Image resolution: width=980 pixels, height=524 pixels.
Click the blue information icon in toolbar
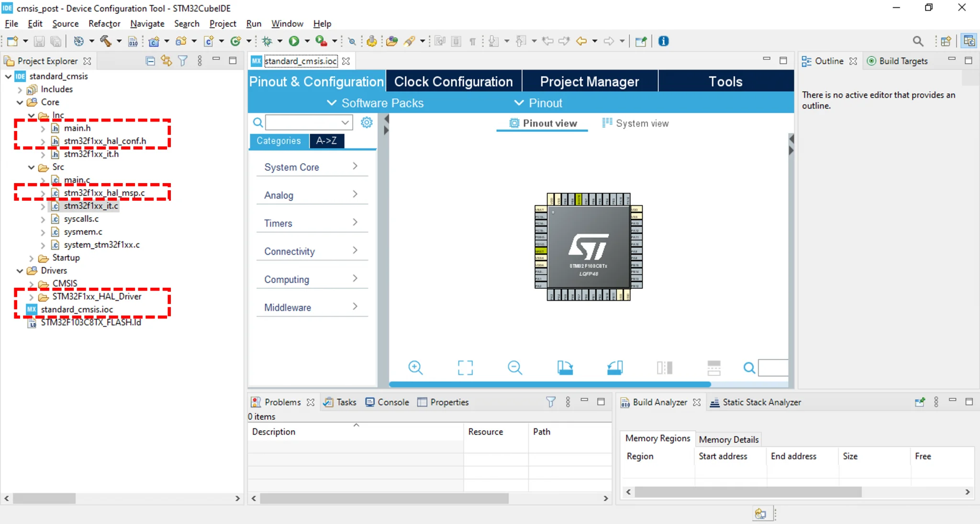(x=663, y=41)
